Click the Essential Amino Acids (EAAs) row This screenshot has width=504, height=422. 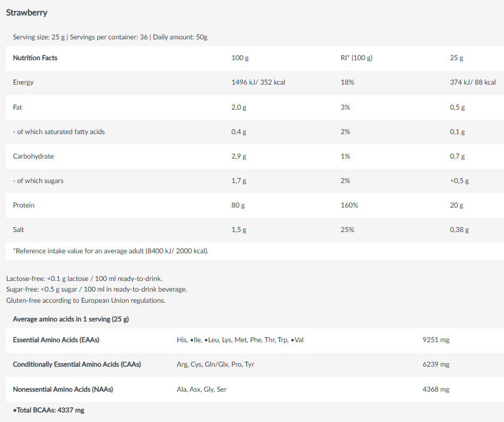click(255, 340)
